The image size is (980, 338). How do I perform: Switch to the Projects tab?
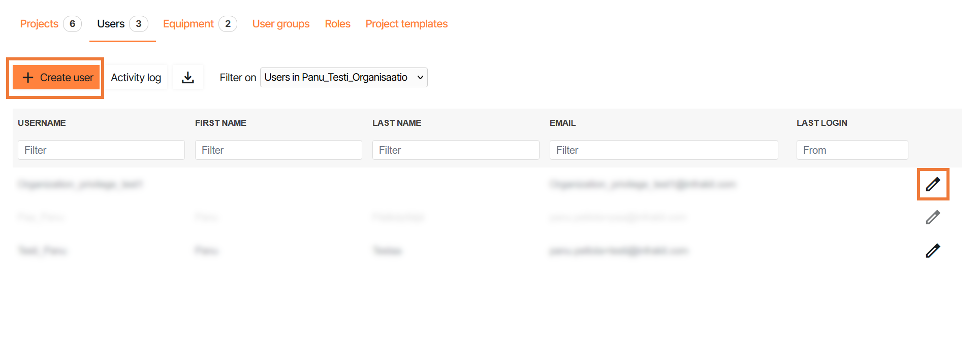coord(39,24)
